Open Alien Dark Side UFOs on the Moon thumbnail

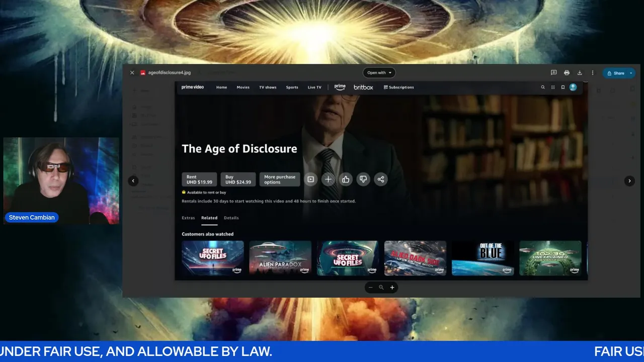(415, 258)
